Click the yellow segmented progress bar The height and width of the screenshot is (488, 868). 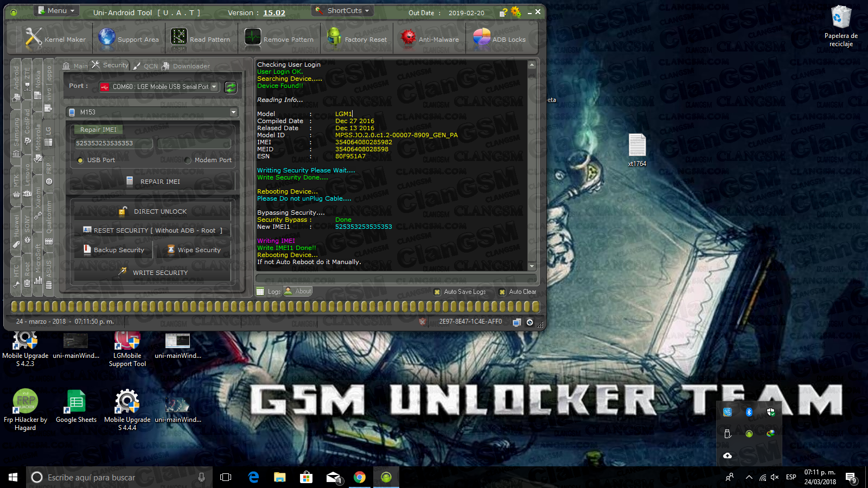coord(275,306)
